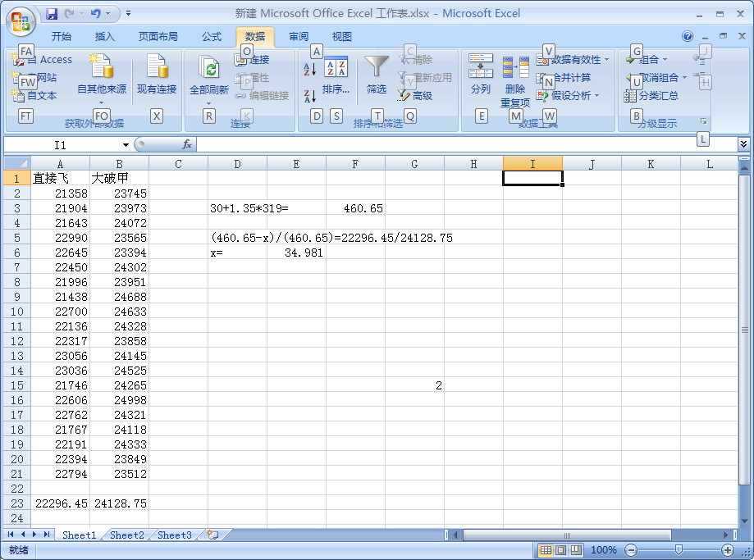Open Outline group dialog launcher
The width and height of the screenshot is (754, 560).
pos(703,121)
